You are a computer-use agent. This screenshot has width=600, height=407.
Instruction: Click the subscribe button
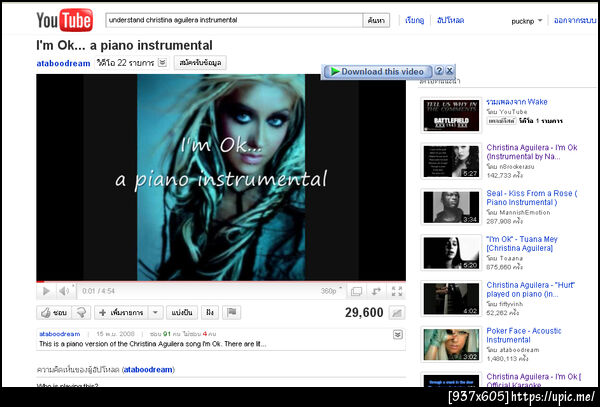[x=200, y=63]
